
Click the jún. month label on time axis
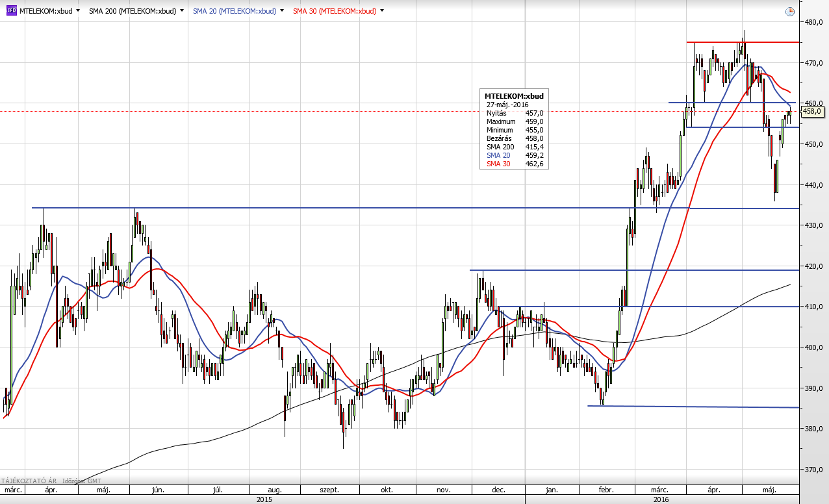[158, 490]
